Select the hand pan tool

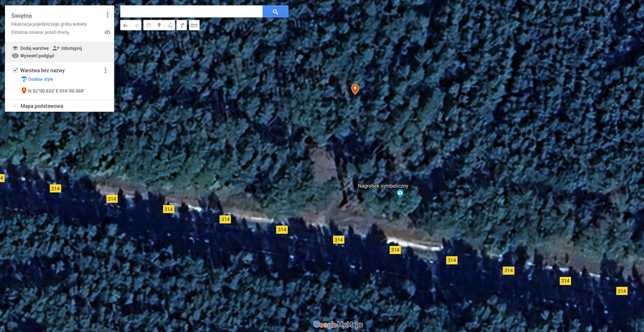pos(148,26)
